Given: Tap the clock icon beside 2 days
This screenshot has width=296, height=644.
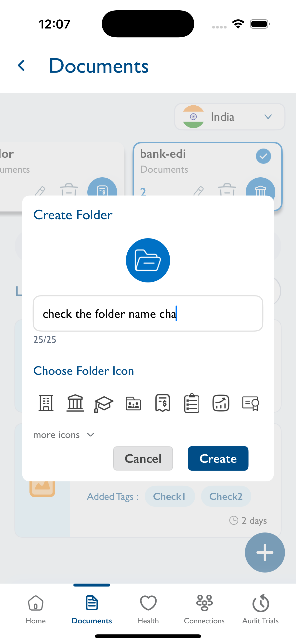Looking at the screenshot, I should [x=234, y=520].
